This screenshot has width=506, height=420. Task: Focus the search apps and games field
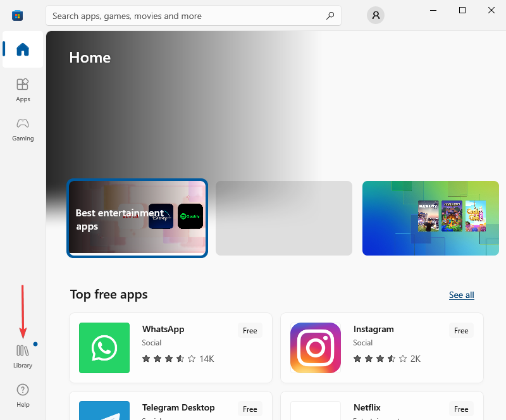tap(194, 15)
